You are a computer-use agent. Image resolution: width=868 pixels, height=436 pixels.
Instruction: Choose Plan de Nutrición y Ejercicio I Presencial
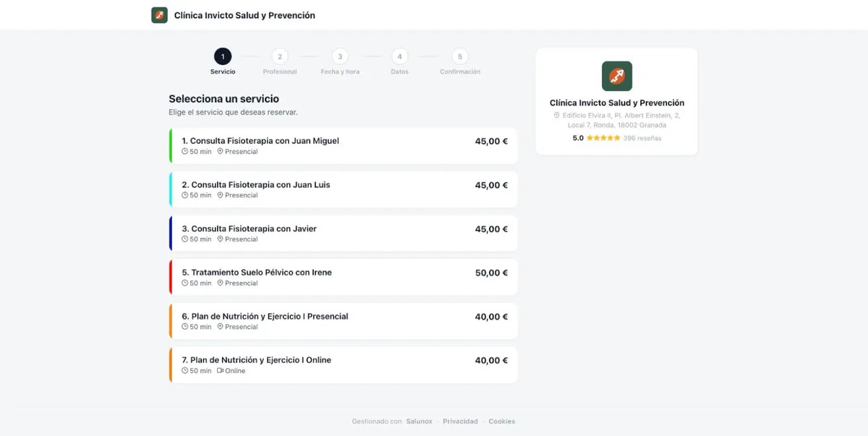coord(344,321)
